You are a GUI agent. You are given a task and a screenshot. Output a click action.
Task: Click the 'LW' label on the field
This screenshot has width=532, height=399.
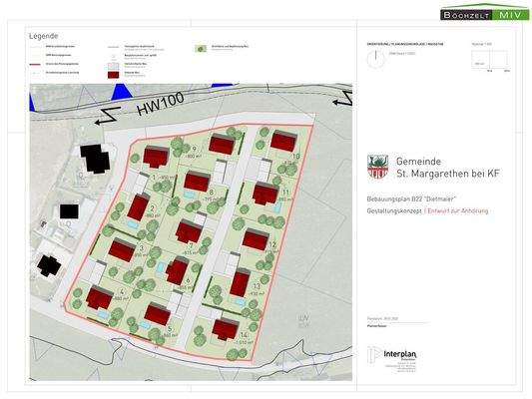point(303,318)
